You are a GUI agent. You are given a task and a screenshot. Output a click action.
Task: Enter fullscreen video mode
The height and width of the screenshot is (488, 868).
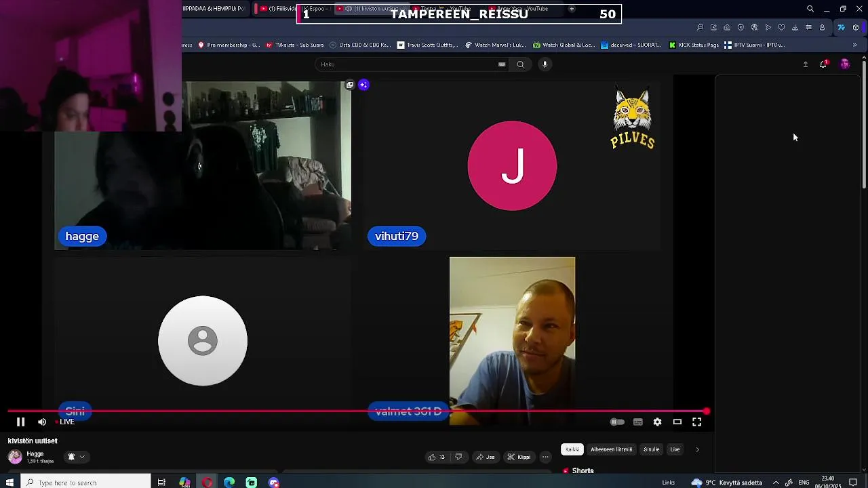696,422
